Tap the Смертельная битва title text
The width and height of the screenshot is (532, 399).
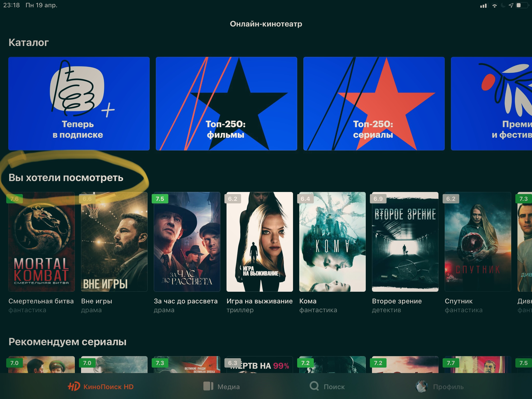41,301
